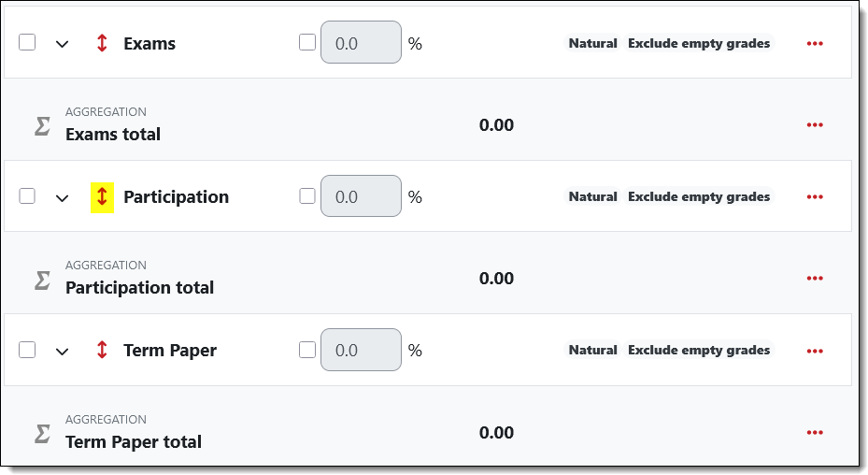Click the highlighted move icon beside Participation
This screenshot has height=475, width=868.
(102, 197)
